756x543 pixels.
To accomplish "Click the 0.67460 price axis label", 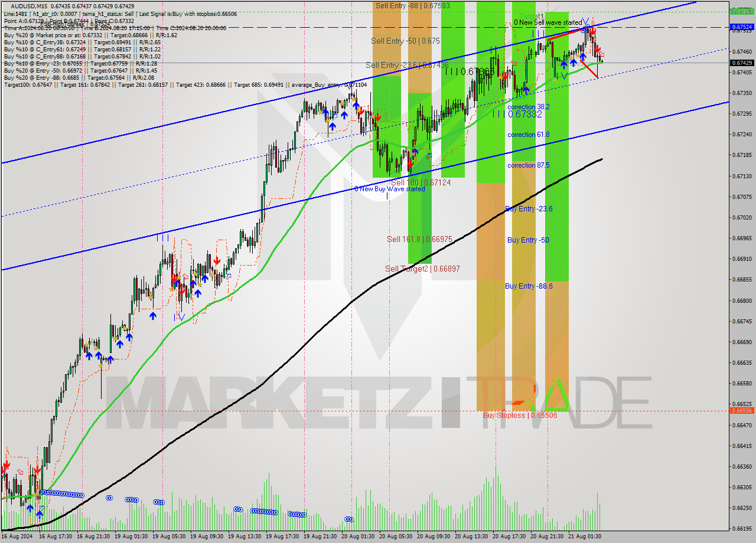I will (x=742, y=51).
